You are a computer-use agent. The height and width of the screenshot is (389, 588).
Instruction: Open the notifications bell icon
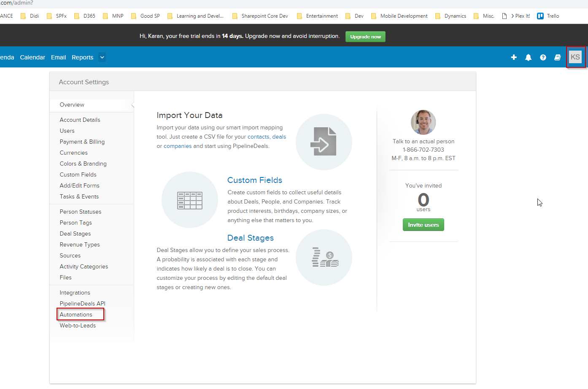point(528,57)
